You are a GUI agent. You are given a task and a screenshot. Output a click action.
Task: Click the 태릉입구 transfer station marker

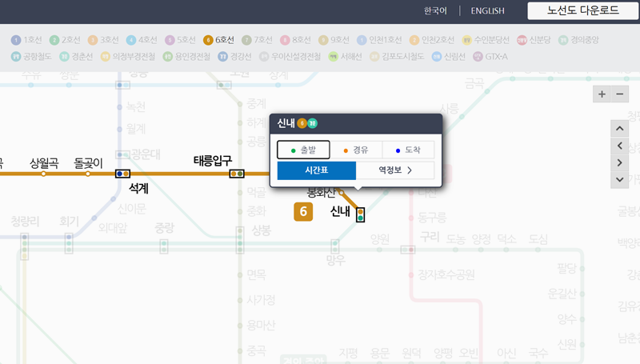[237, 174]
